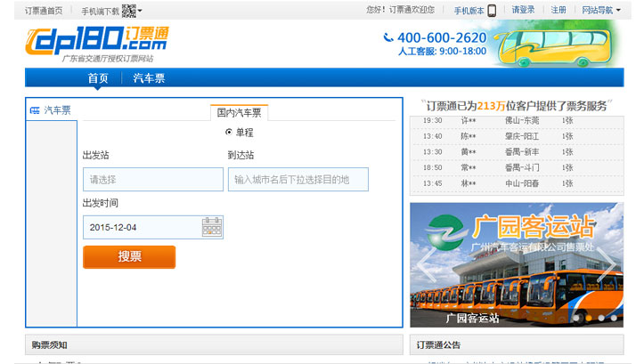Open the 汽车票 navigation menu item
This screenshot has height=364, width=644.
[149, 78]
